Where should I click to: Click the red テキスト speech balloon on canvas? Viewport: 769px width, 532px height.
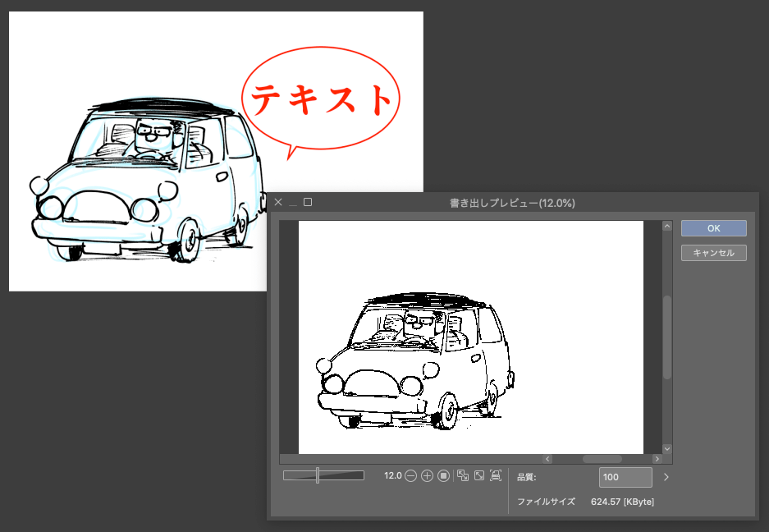pos(321,102)
